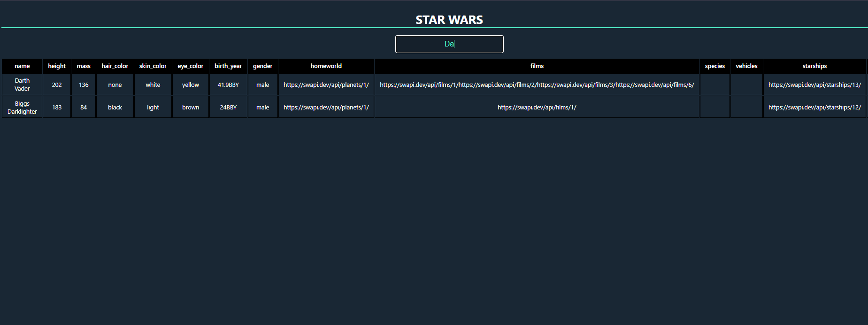Select the mass column header
Screen dimensions: 868x325
click(84, 66)
